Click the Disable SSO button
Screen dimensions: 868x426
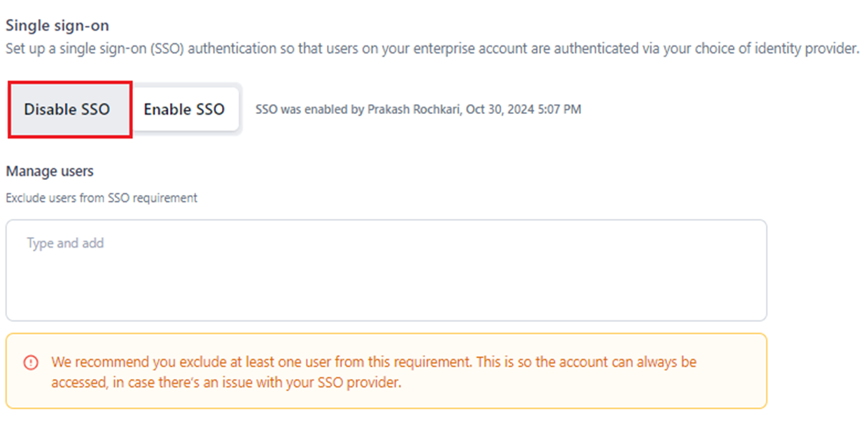67,110
